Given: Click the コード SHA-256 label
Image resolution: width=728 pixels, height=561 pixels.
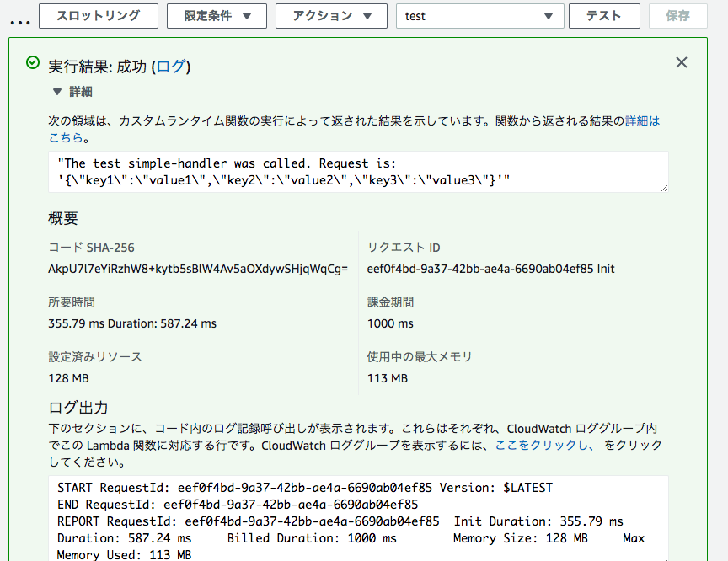Looking at the screenshot, I should pos(92,248).
